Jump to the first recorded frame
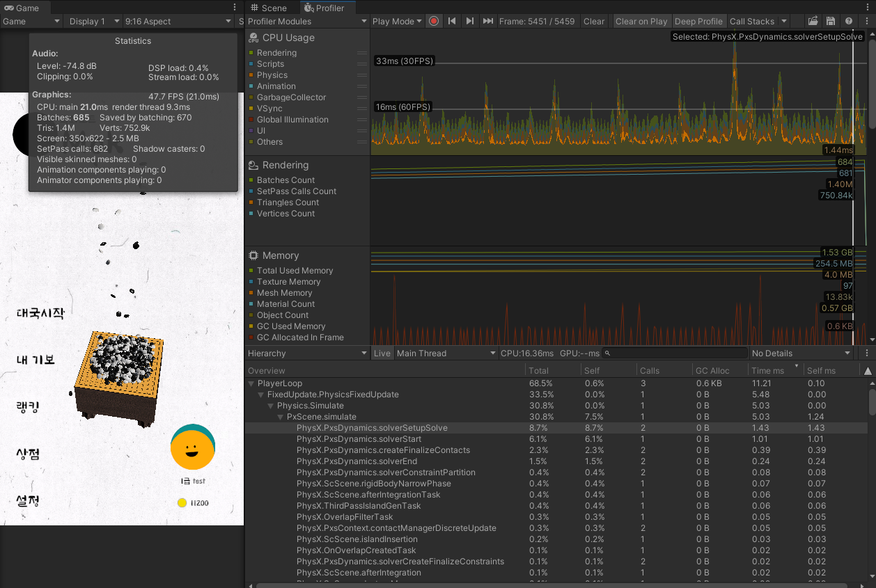Viewport: 876px width, 588px height. (x=452, y=21)
